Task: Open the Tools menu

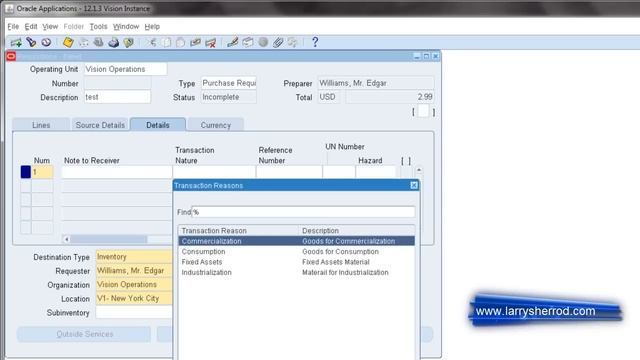Action: coord(98,27)
